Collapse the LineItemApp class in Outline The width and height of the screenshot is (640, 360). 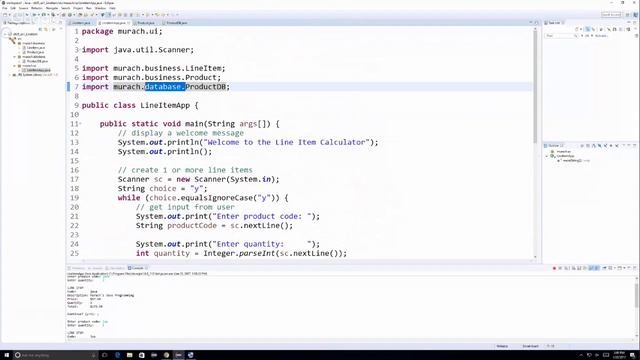point(547,156)
